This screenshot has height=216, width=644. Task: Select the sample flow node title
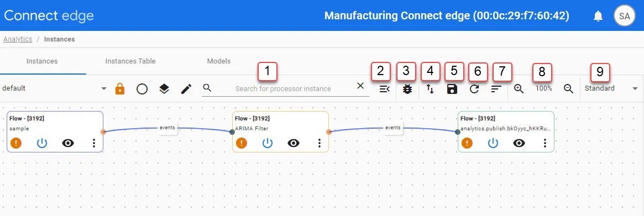point(27,118)
